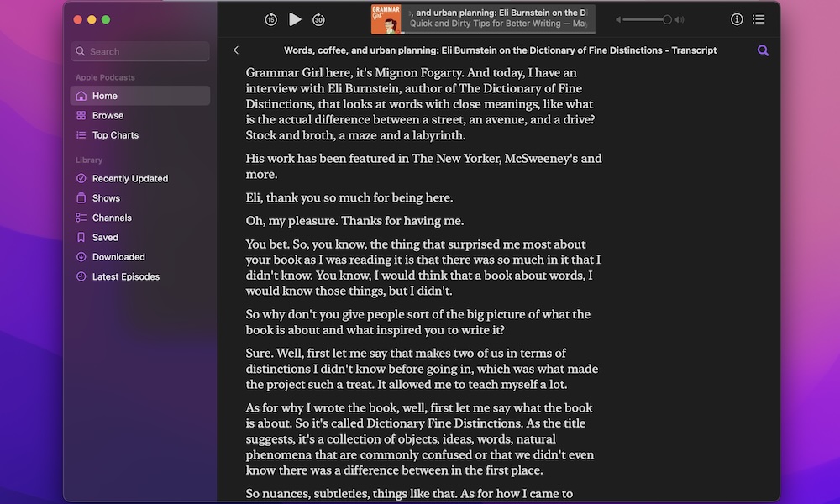Image resolution: width=840 pixels, height=504 pixels.
Task: Search within the transcript
Action: coord(763,50)
